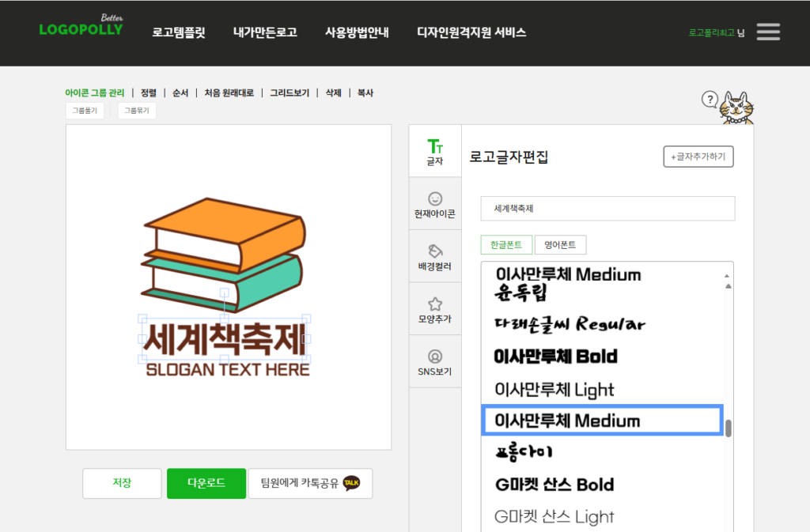Viewport: 810px width, 532px height.
Task: Click the KakaoTalk TALK icon
Action: [352, 483]
